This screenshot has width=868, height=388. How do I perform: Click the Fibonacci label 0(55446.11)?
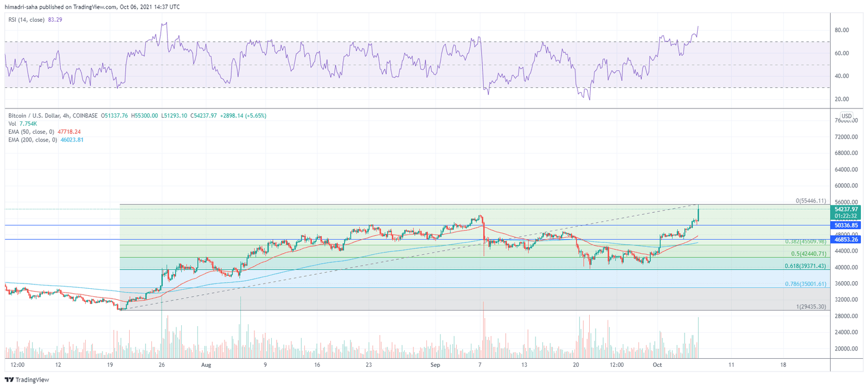point(811,201)
